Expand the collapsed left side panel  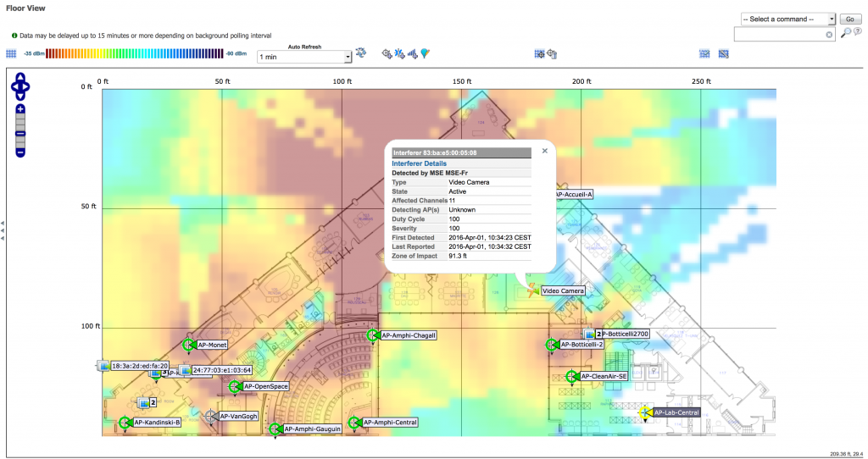pos(3,231)
